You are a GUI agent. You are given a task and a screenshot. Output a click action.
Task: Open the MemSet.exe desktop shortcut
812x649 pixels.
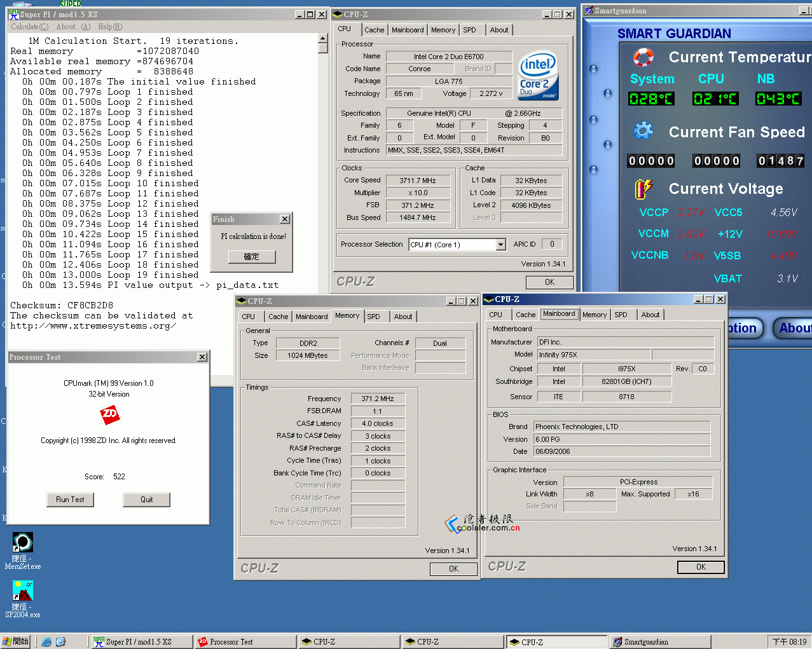(x=23, y=550)
